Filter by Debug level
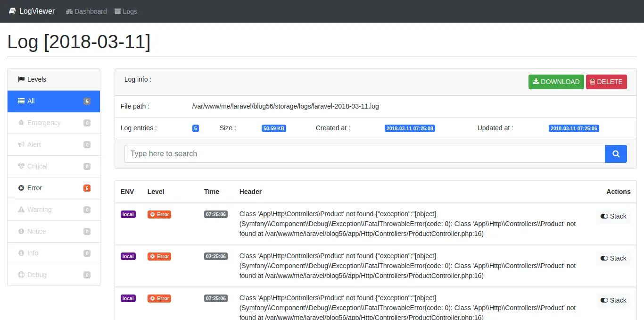This screenshot has width=644, height=320. click(x=54, y=275)
